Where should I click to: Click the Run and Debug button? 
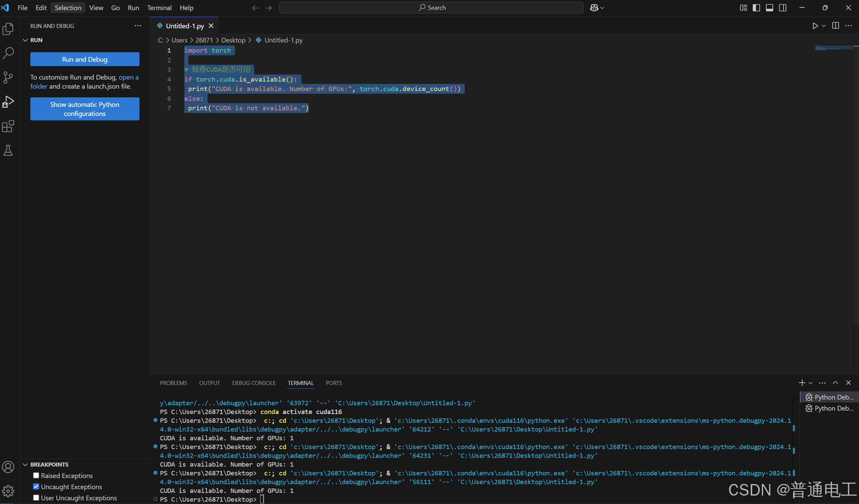(x=84, y=59)
